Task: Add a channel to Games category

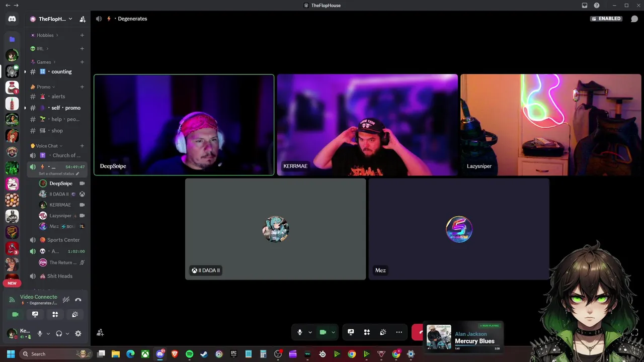Action: tap(82, 62)
